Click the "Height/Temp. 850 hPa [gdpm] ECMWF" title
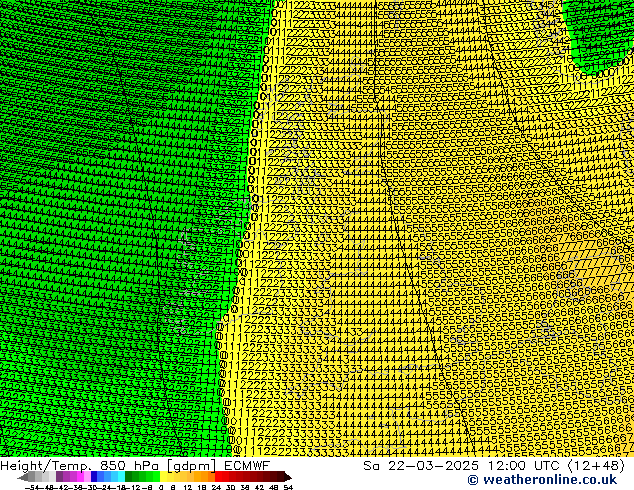The height and width of the screenshot is (490, 634). click(x=135, y=466)
